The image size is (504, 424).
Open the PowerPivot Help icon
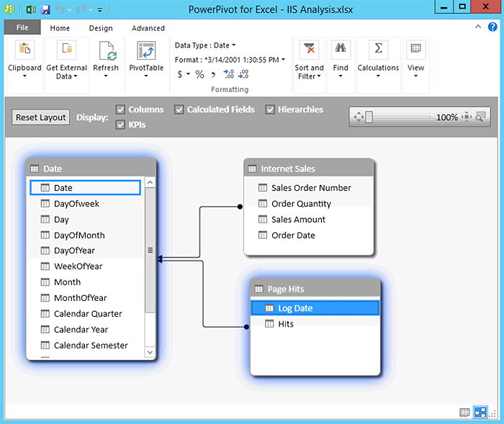point(492,27)
